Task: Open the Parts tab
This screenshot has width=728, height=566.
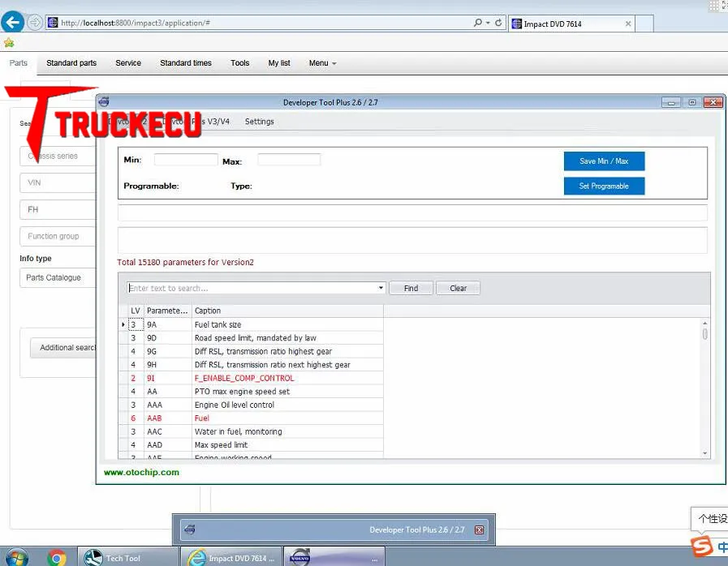Action: [x=19, y=63]
